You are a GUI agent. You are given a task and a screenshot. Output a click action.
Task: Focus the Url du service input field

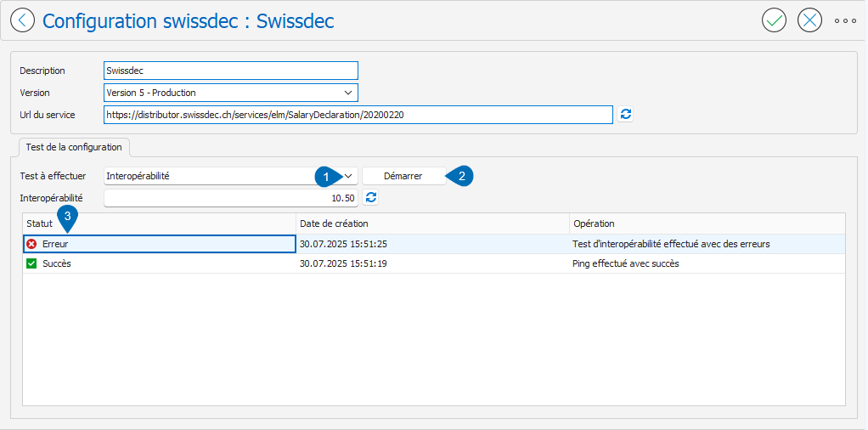coord(357,115)
